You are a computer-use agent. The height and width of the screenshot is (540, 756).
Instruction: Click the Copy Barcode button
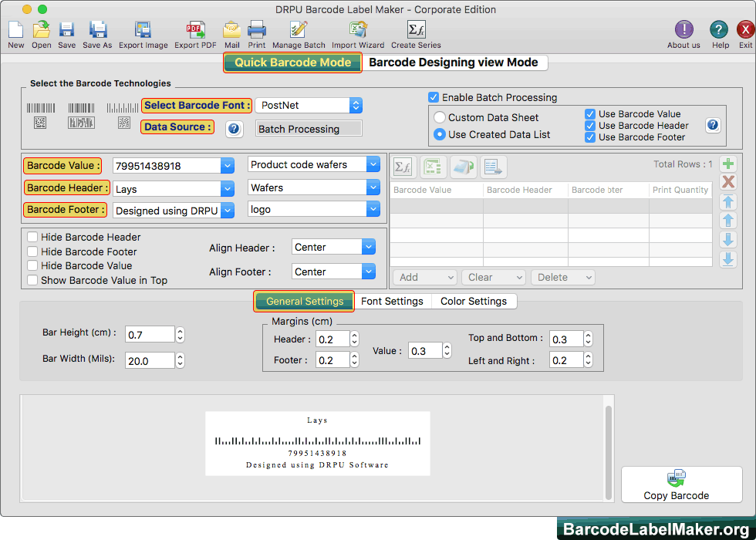coord(681,484)
